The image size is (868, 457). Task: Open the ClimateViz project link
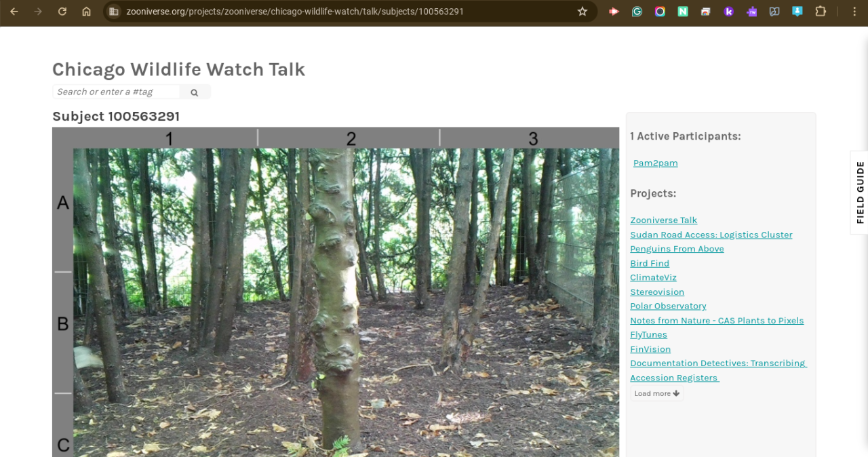[653, 277]
